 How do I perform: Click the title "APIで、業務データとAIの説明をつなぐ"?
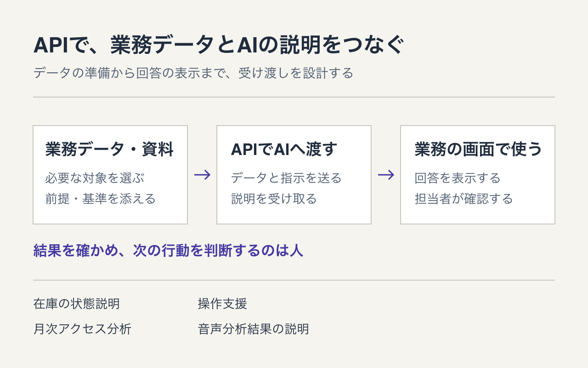click(219, 46)
